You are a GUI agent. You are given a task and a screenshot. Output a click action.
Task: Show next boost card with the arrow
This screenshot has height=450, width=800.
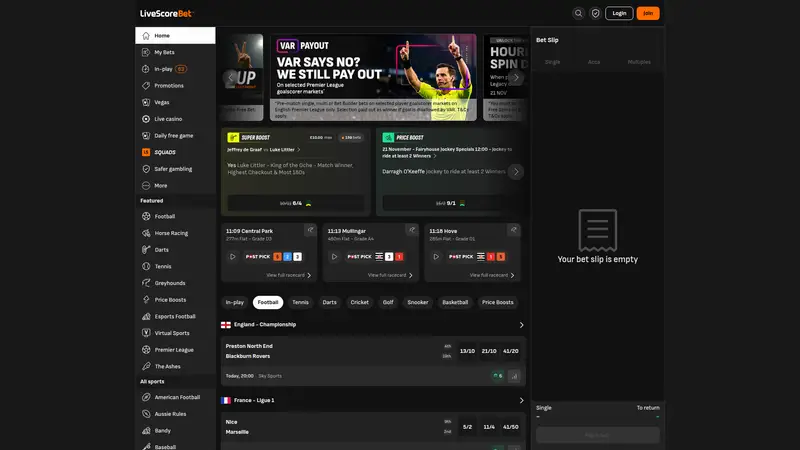tap(516, 172)
